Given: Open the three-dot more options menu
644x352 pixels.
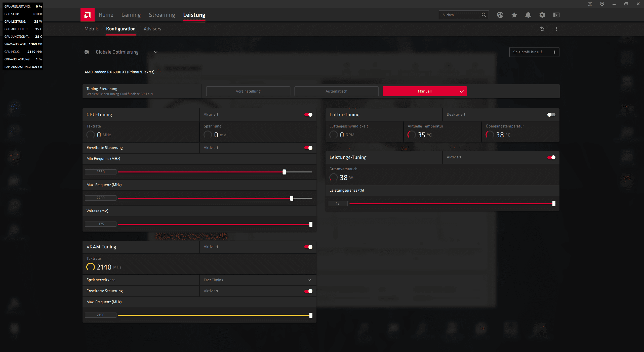Looking at the screenshot, I should (556, 29).
